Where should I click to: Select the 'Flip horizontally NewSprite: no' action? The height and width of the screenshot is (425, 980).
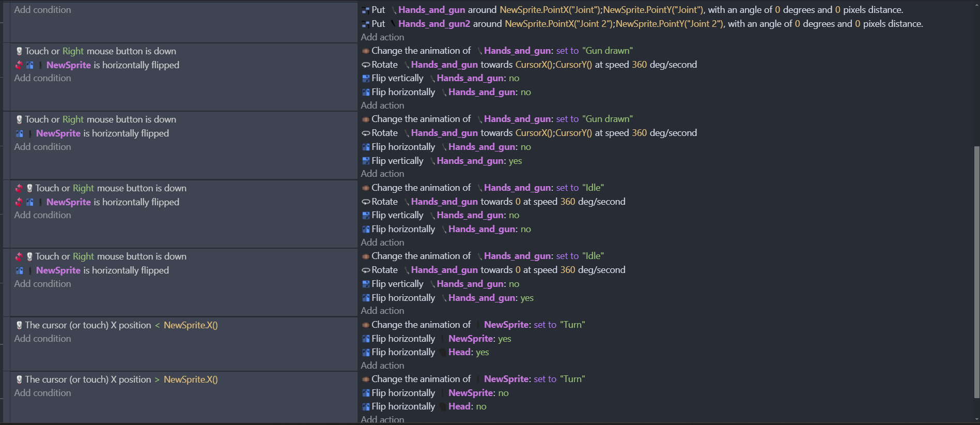coord(435,393)
